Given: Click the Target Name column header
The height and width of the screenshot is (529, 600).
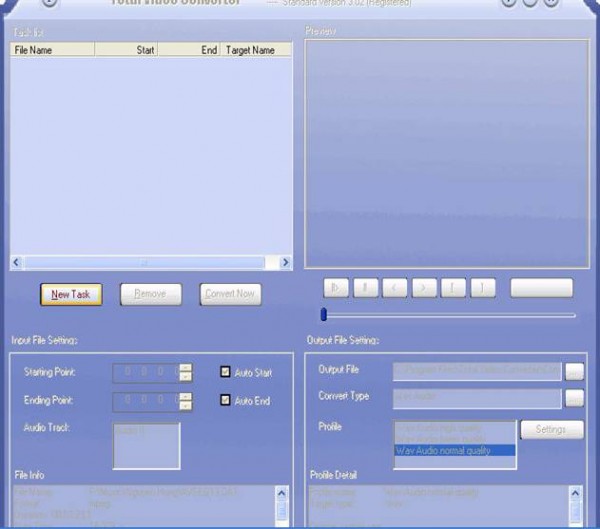Looking at the screenshot, I should [x=256, y=50].
